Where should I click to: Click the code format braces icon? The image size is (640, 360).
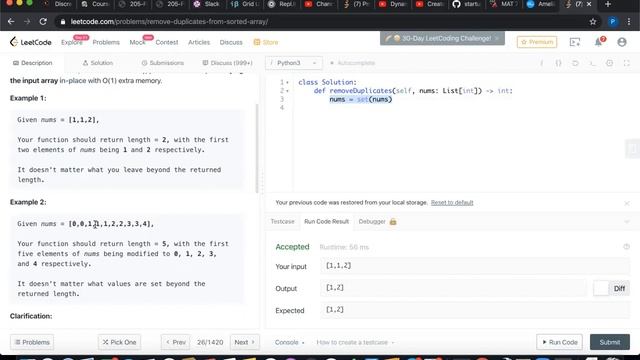(x=558, y=63)
